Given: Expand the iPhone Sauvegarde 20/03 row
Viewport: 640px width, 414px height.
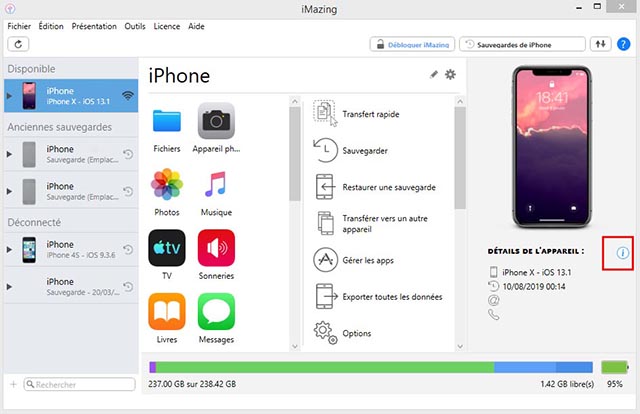Looking at the screenshot, I should point(9,287).
